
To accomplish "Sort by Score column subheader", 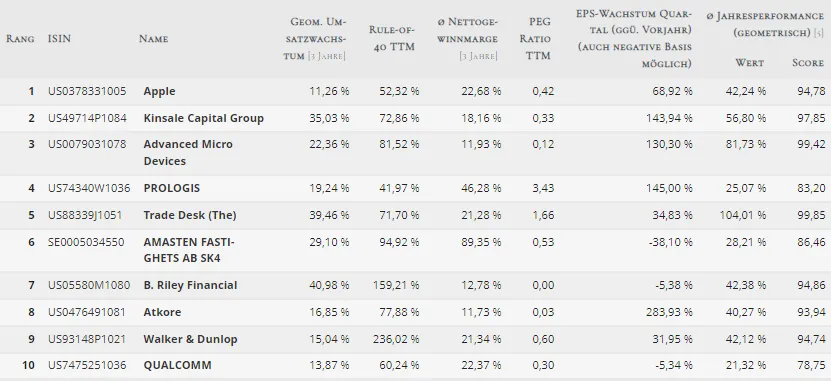I will click(808, 63).
